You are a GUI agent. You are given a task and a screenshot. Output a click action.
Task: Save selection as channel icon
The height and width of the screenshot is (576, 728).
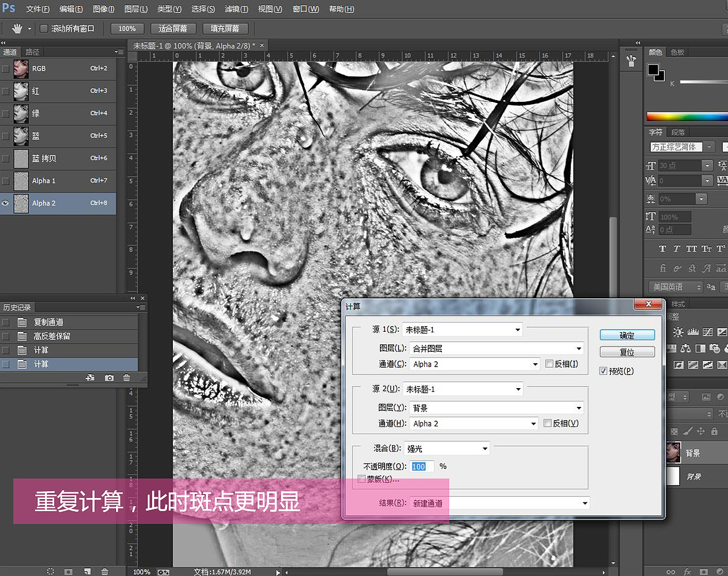(68, 571)
